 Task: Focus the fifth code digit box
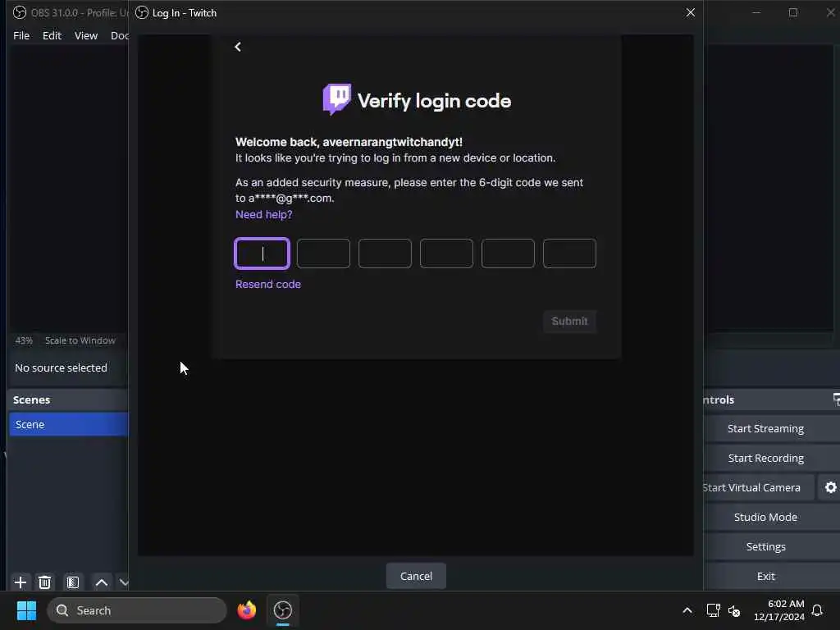[508, 253]
